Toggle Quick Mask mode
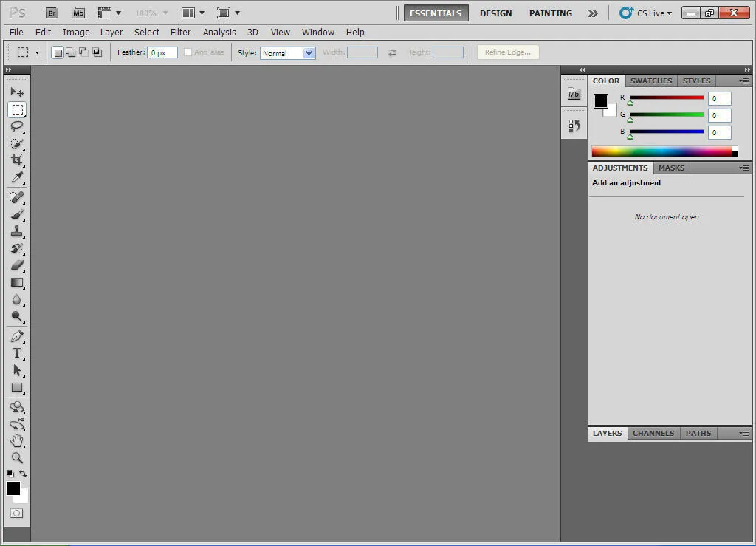756x546 pixels. click(17, 513)
